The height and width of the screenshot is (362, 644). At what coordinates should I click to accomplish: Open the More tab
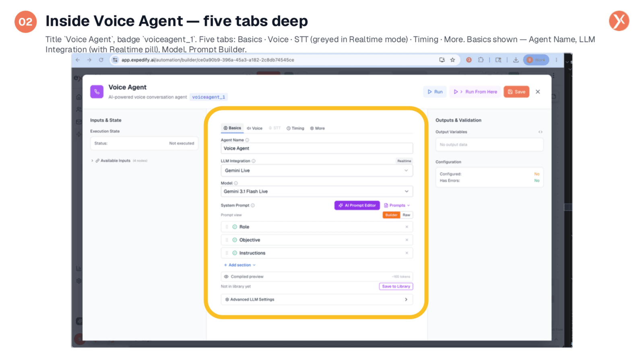[x=318, y=128]
